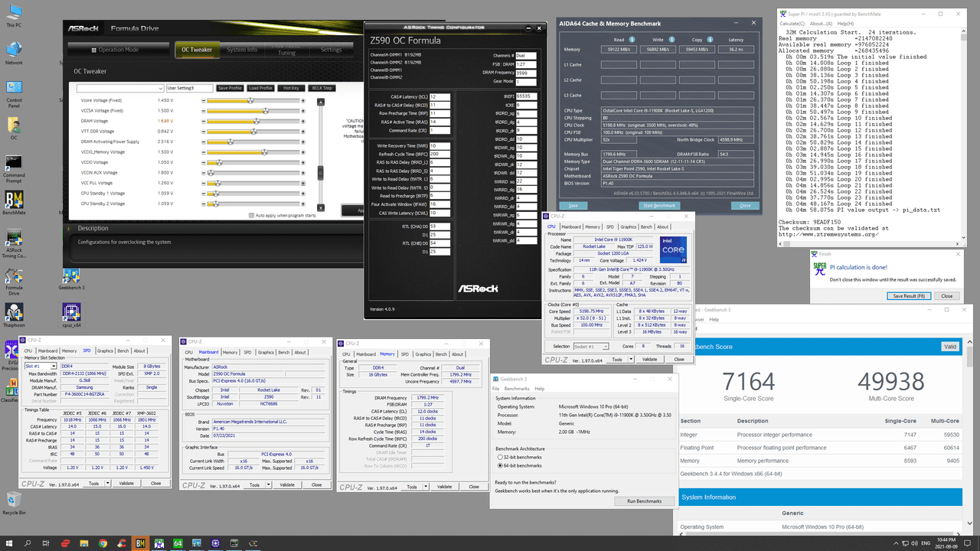This screenshot has width=980, height=551.
Task: Open Calculate(C) menu in Super PI
Action: pyautogui.click(x=792, y=24)
